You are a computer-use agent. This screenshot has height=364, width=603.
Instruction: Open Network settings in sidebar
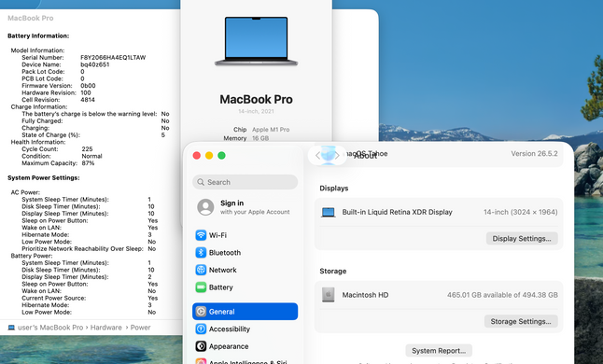245,270
